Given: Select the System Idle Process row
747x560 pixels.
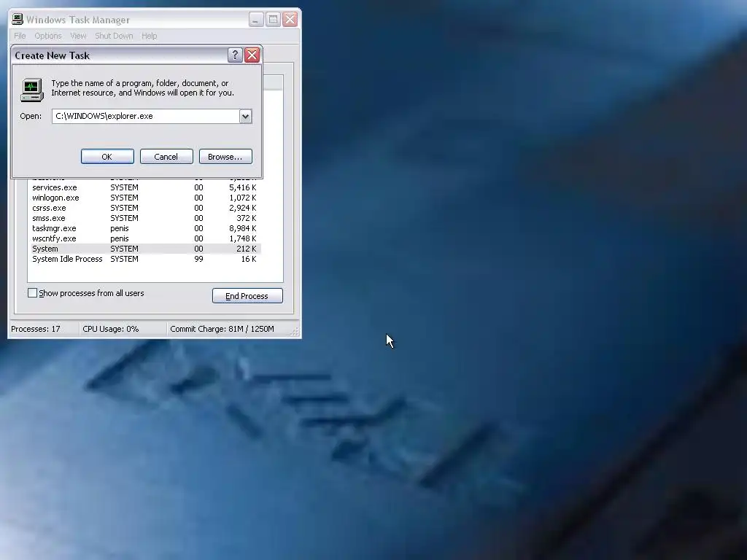Looking at the screenshot, I should 146,259.
